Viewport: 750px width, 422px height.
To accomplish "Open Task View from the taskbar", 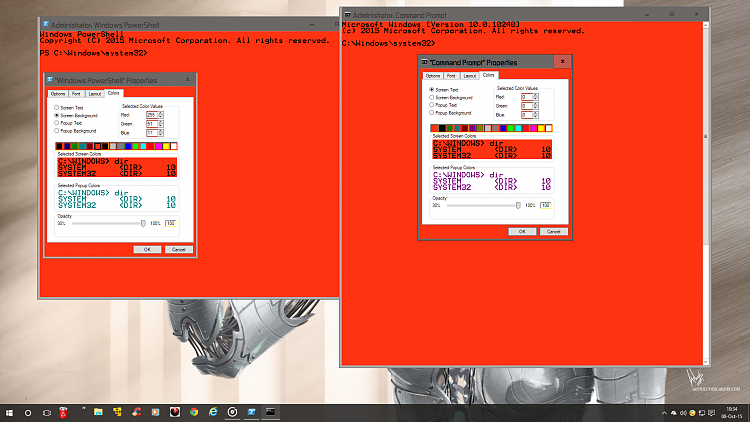I will [x=46, y=412].
